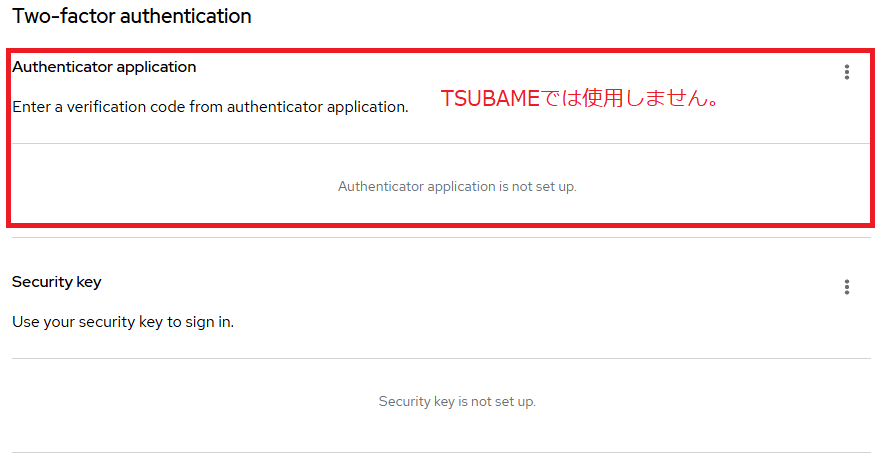Click the divider above the Security key section
Image resolution: width=885 pixels, height=466 pixels.
pyautogui.click(x=440, y=238)
